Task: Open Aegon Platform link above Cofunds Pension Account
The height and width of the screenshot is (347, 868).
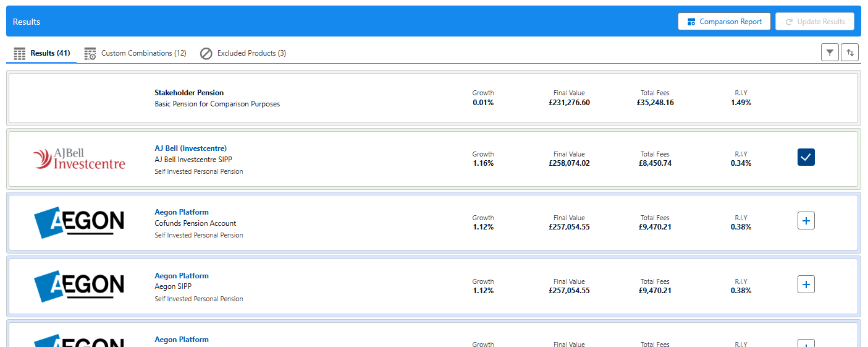Action: [x=182, y=212]
